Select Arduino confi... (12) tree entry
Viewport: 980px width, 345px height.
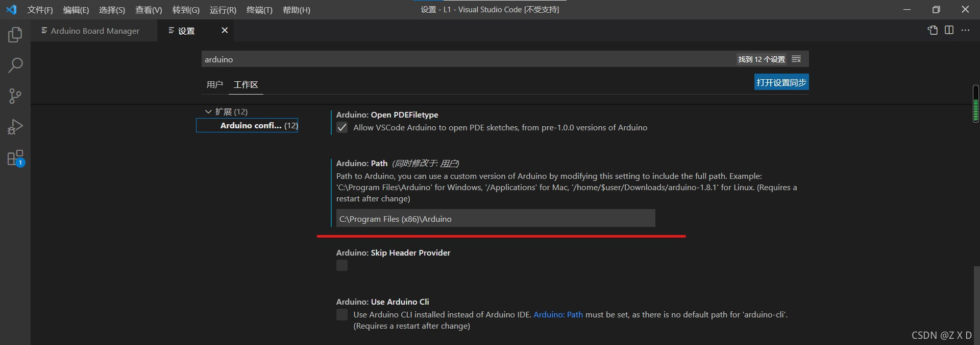247,126
